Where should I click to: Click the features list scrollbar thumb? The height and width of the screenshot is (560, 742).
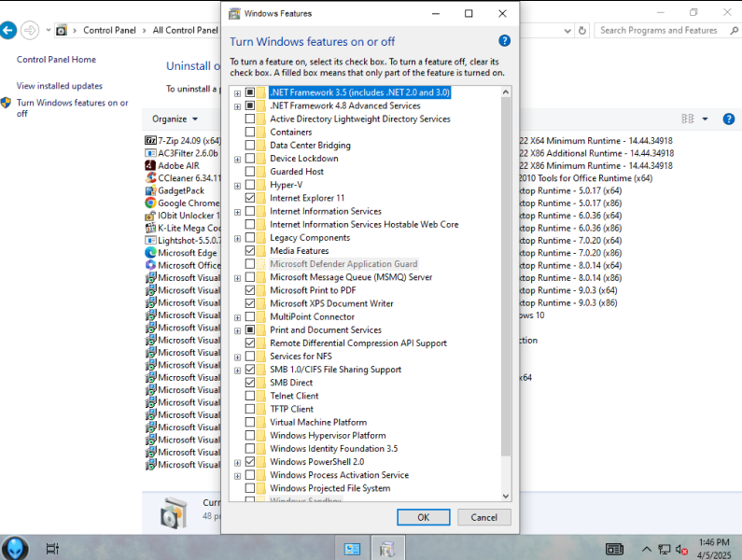point(506,277)
